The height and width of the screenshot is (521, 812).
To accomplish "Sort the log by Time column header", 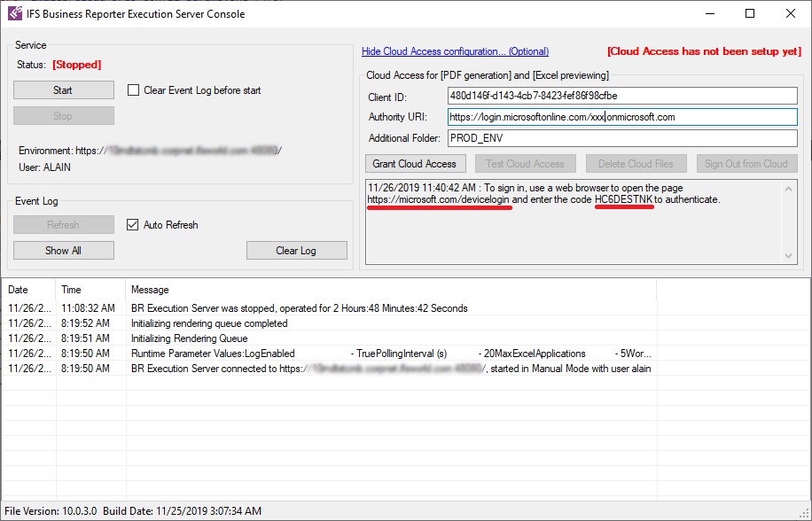I will coord(72,290).
